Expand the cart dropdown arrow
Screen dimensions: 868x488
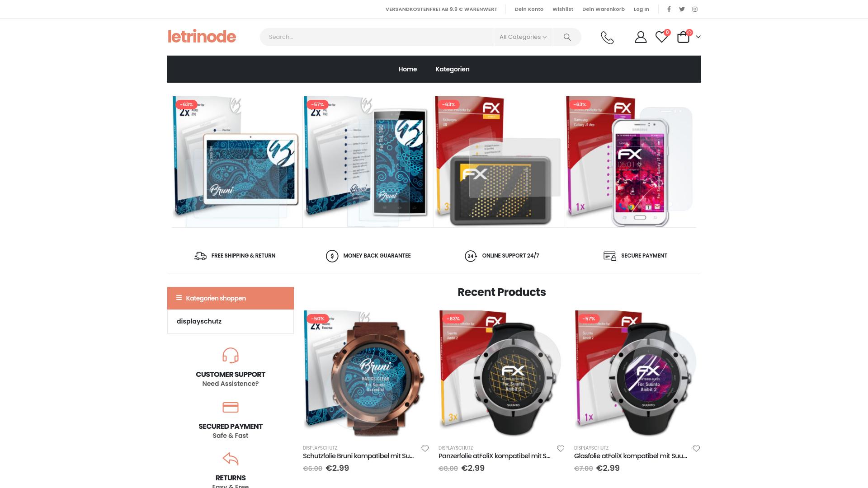click(x=698, y=37)
